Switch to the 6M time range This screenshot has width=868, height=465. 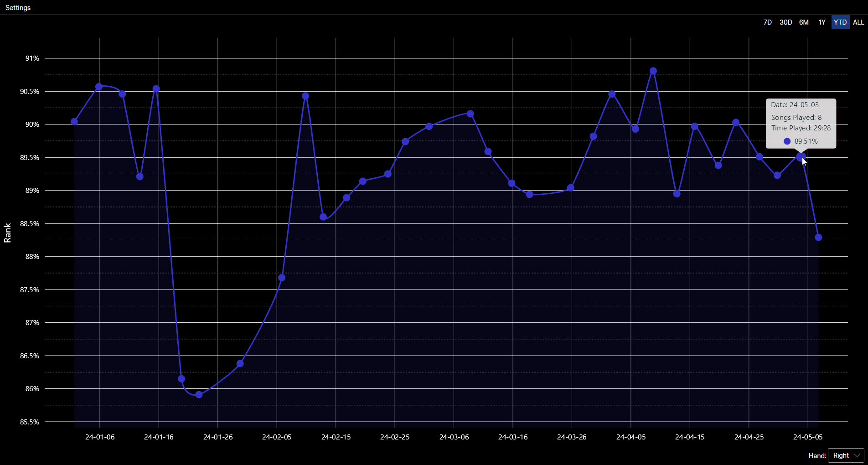click(x=804, y=22)
